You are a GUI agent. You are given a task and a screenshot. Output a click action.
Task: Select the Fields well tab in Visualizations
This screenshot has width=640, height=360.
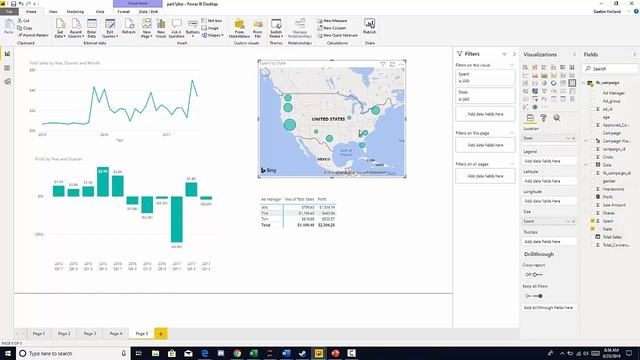pos(530,118)
